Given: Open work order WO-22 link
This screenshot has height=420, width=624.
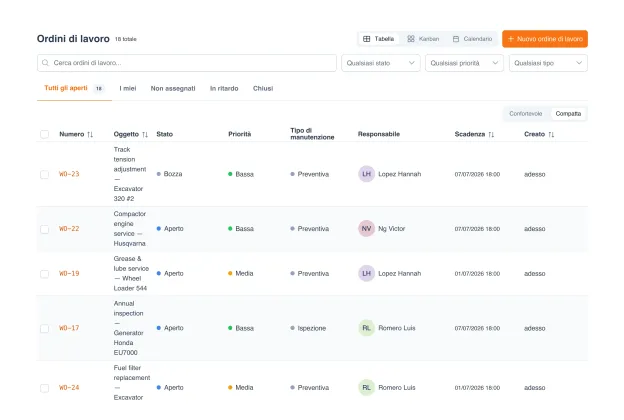Looking at the screenshot, I should [x=69, y=229].
